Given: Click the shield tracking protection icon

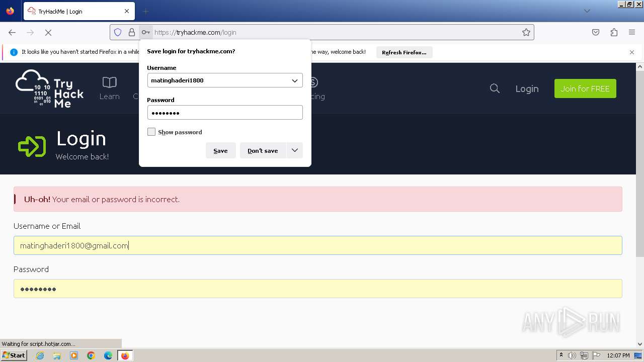Looking at the screenshot, I should [118, 32].
